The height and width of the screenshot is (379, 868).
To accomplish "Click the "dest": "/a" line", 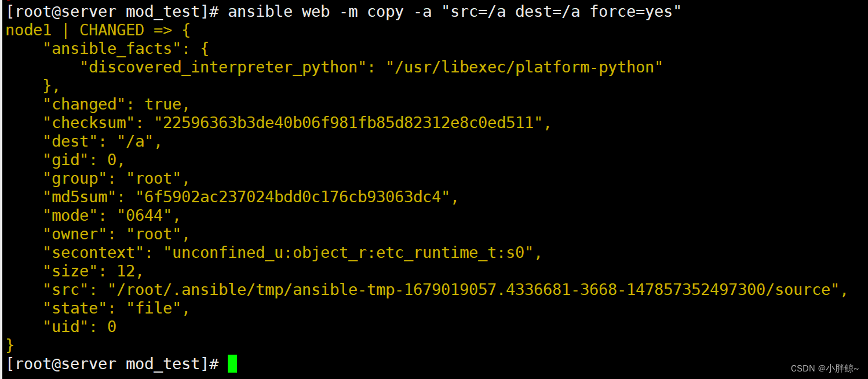I will pyautogui.click(x=103, y=141).
